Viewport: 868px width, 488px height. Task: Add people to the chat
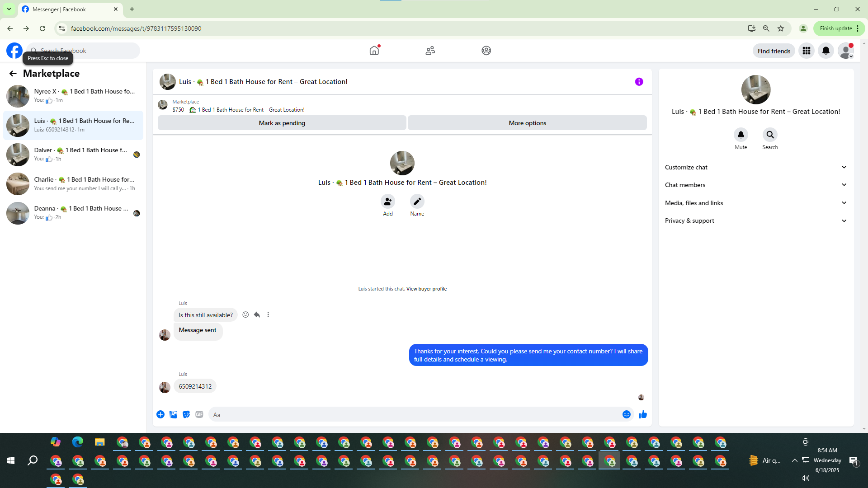click(x=388, y=202)
